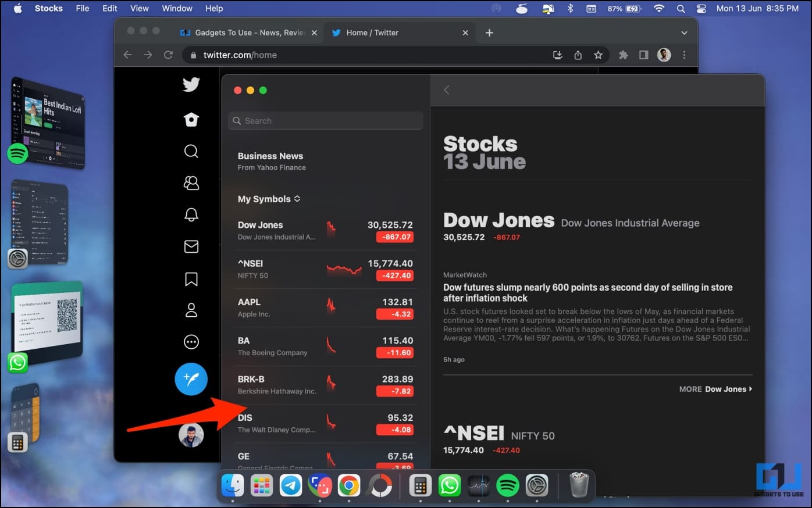Open Chrome extensions puzzle icon
Screen dimensions: 812x508
pos(624,55)
